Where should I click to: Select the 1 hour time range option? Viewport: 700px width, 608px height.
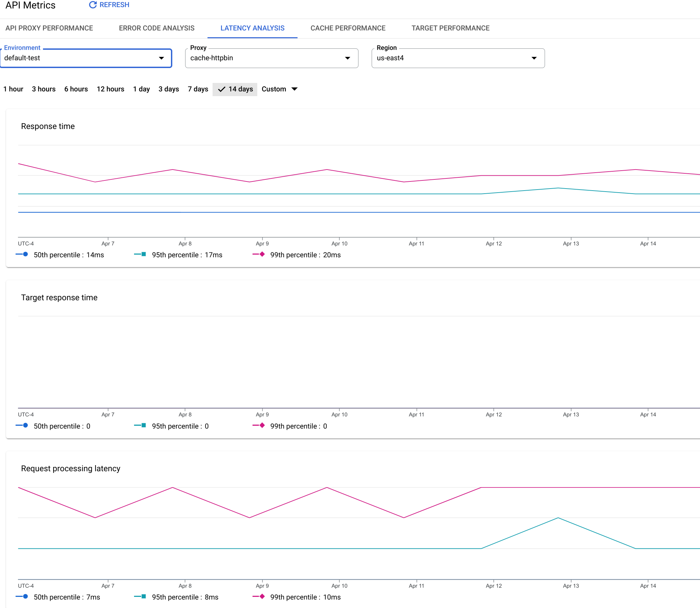(13, 89)
